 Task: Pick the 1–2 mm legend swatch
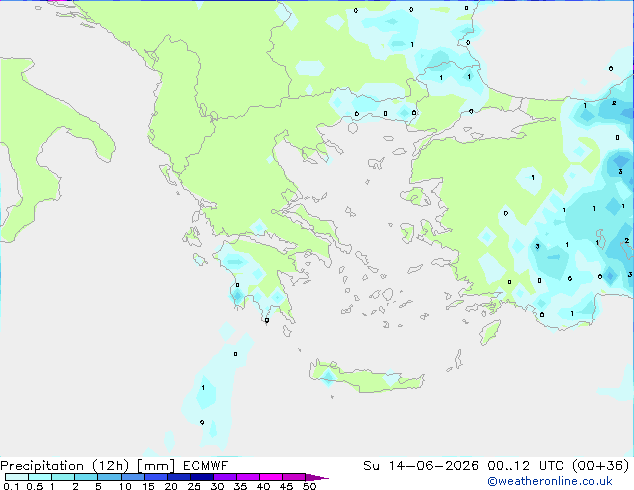tap(63, 477)
